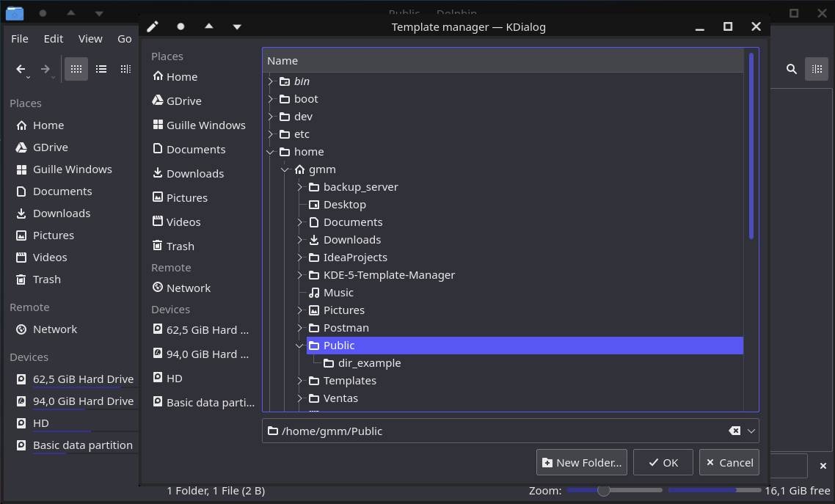Open Documents in KDialog Places panel
This screenshot has height=504, width=835.
click(x=189, y=149)
